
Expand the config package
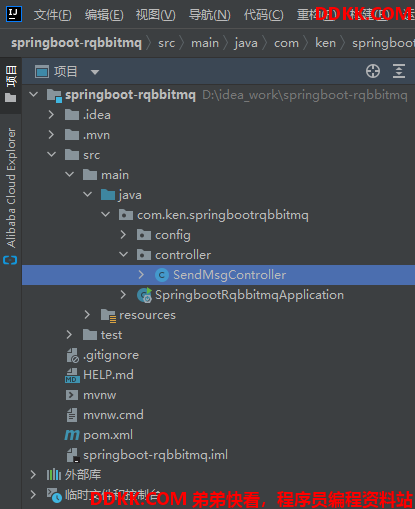pyautogui.click(x=123, y=235)
